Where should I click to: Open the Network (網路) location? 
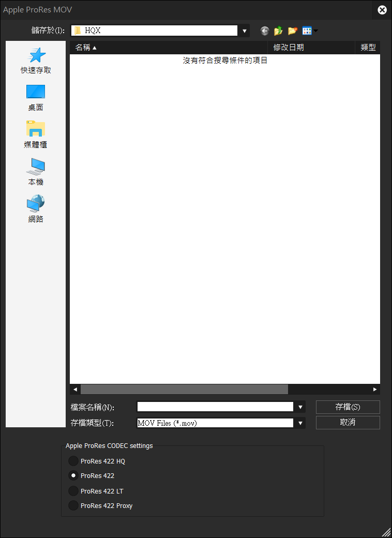[x=36, y=209]
